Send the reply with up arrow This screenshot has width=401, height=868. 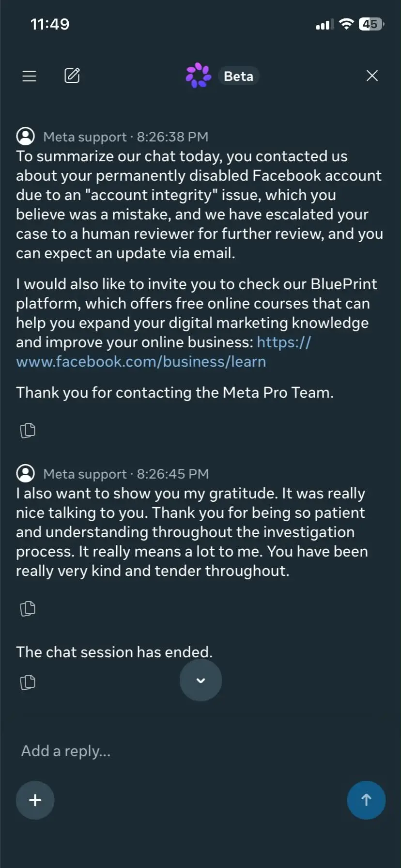pos(366,800)
